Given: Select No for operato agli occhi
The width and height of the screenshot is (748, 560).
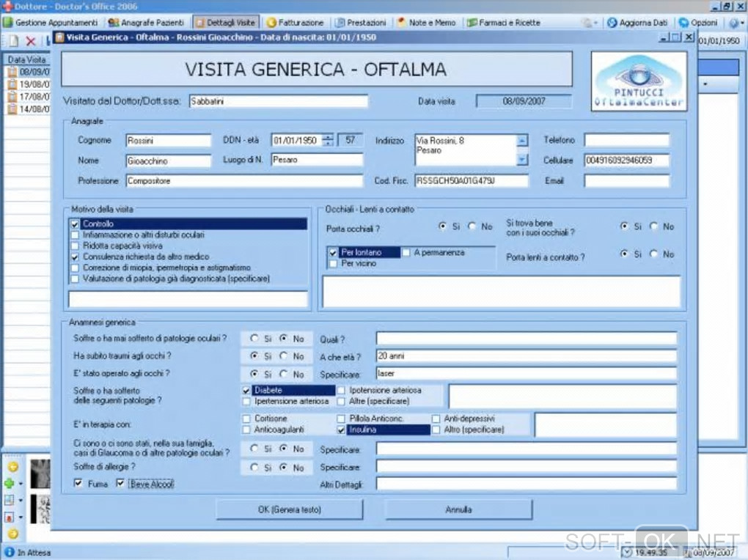Looking at the screenshot, I should click(x=284, y=374).
